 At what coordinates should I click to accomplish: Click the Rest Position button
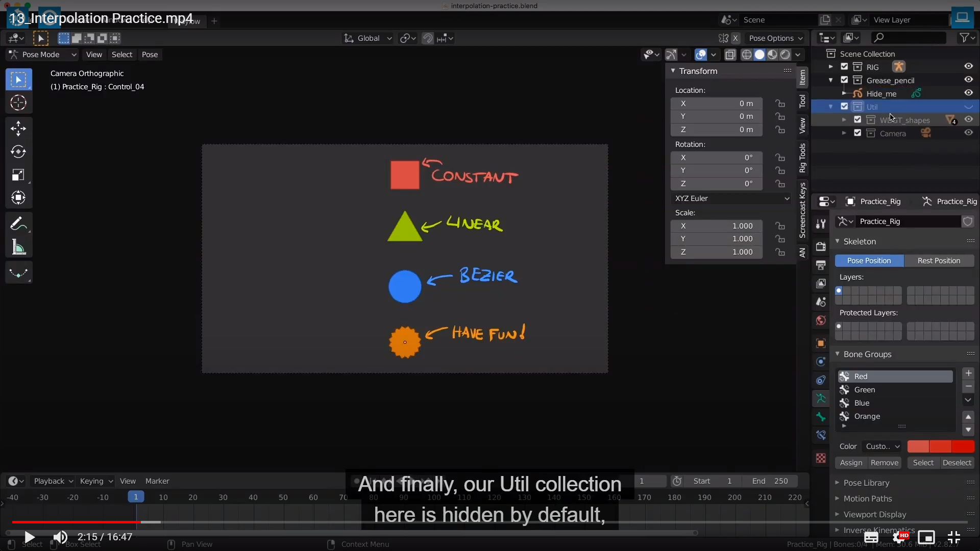[939, 261]
